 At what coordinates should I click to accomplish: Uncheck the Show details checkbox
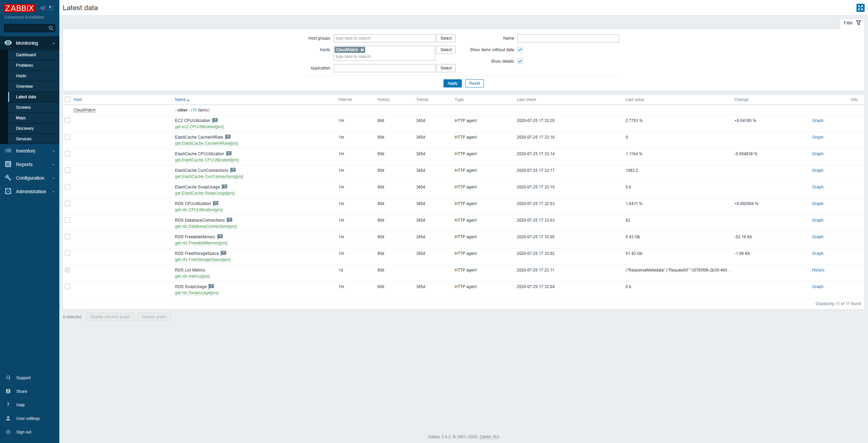tap(520, 61)
